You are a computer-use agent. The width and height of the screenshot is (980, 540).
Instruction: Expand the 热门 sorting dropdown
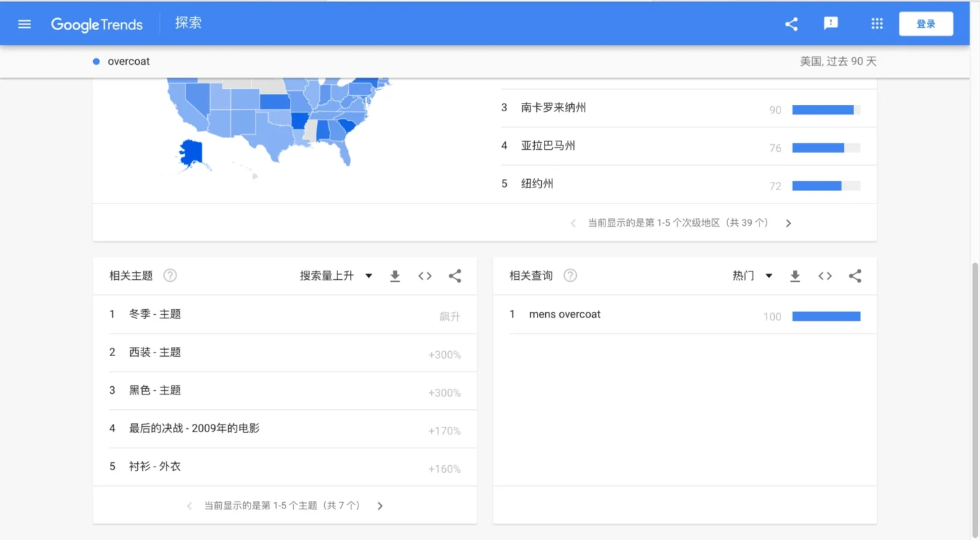coord(752,276)
